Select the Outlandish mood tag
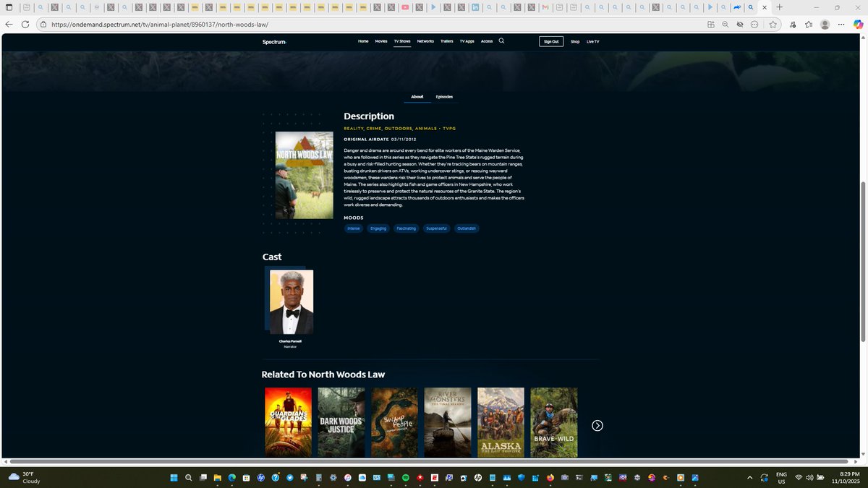 point(467,228)
